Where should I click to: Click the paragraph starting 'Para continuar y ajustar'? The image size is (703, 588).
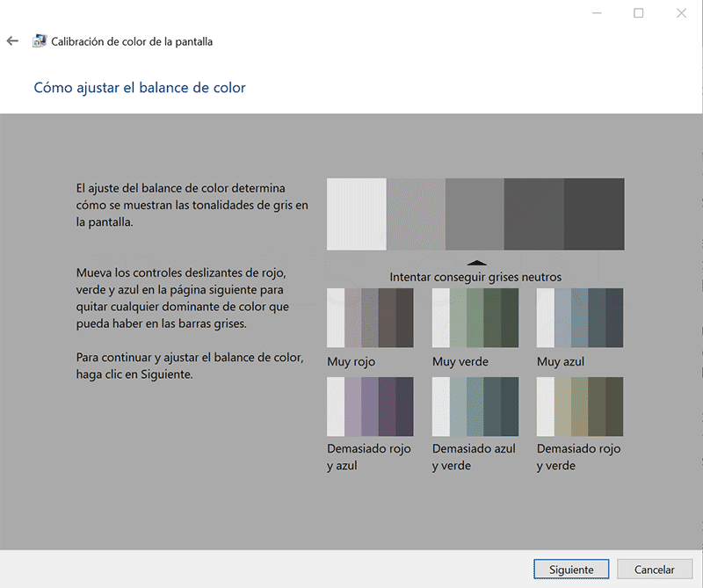tap(190, 366)
